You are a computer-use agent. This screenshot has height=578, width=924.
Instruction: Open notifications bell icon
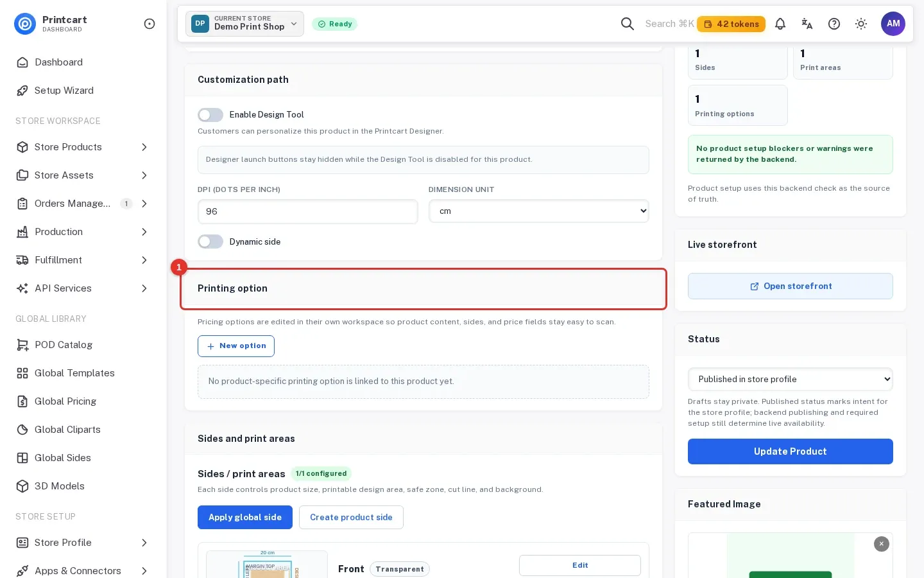[x=780, y=24]
